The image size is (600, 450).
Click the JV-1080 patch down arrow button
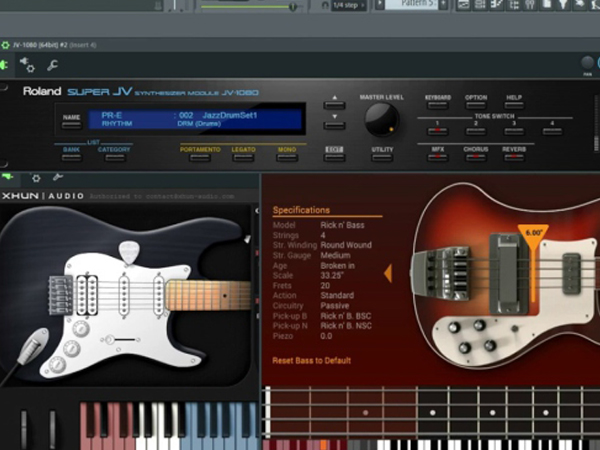tap(334, 126)
